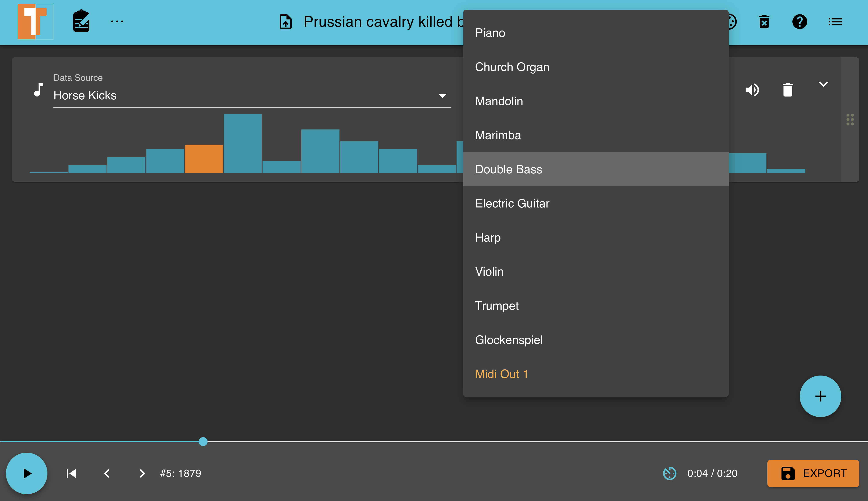868x501 pixels.
Task: Mute the Horse Kicks track volume
Action: pos(752,90)
